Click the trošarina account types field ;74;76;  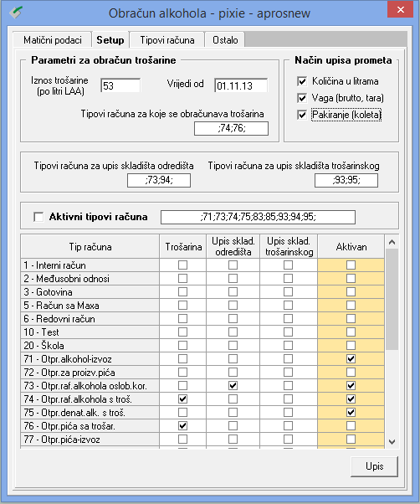[x=231, y=128]
